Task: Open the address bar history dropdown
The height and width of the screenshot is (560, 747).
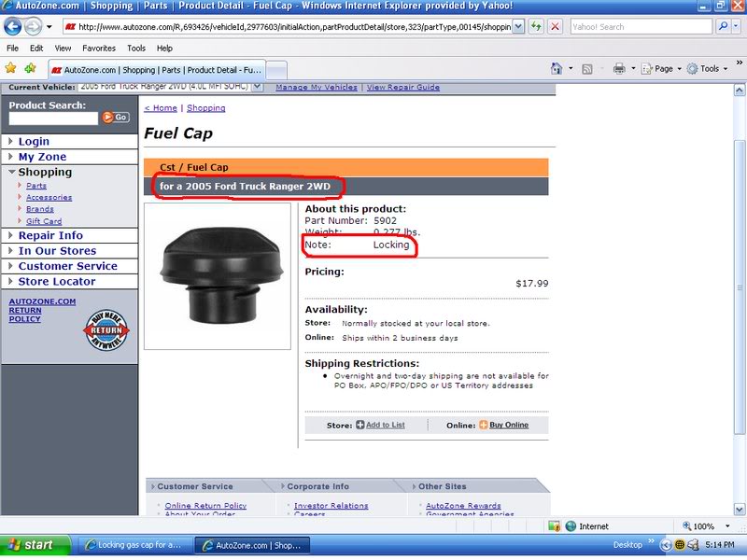Action: [519, 27]
